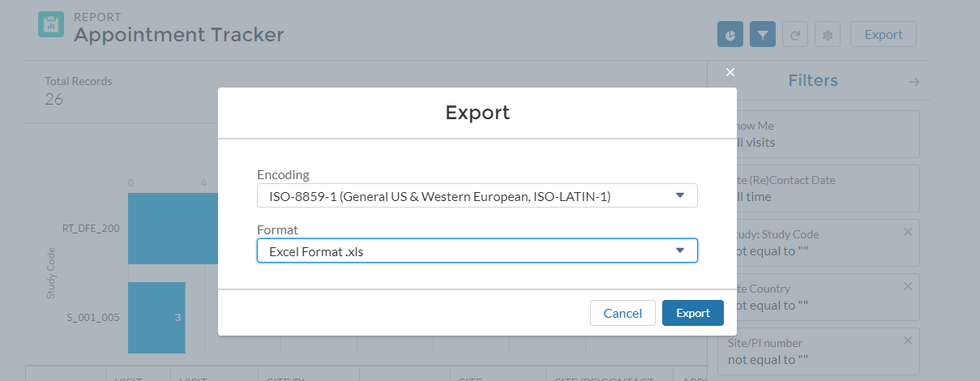
Task: Open the Site (Re)Contact Date filter
Action: 819,188
